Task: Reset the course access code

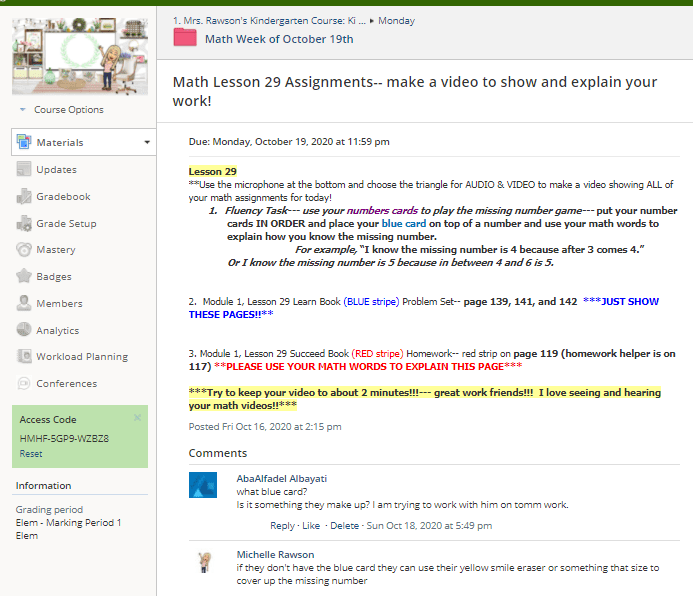Action: pyautogui.click(x=31, y=454)
